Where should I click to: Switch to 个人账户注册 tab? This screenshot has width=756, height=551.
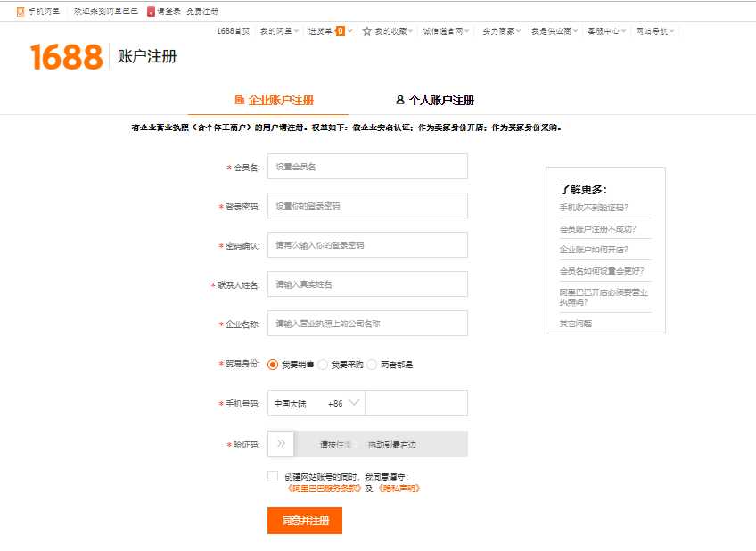point(435,100)
